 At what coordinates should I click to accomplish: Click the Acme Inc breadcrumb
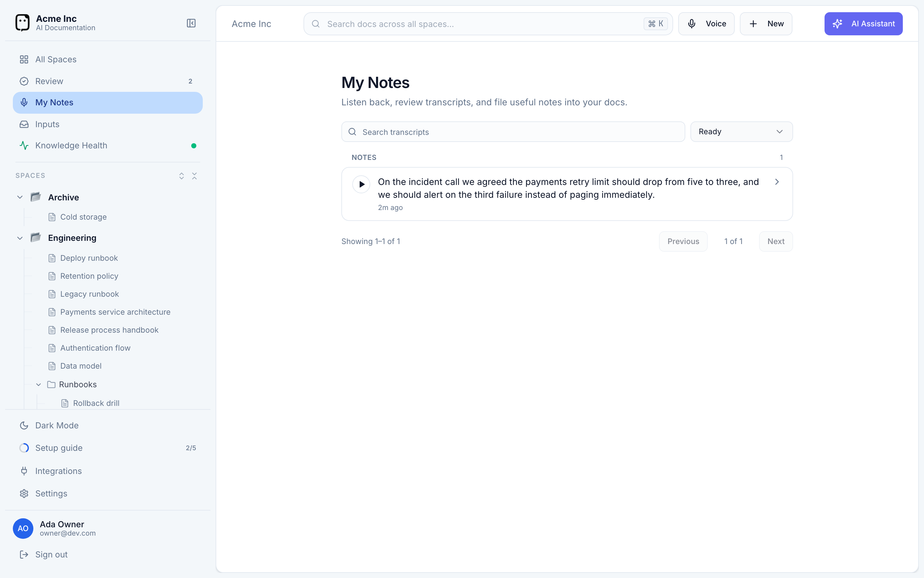pyautogui.click(x=251, y=24)
